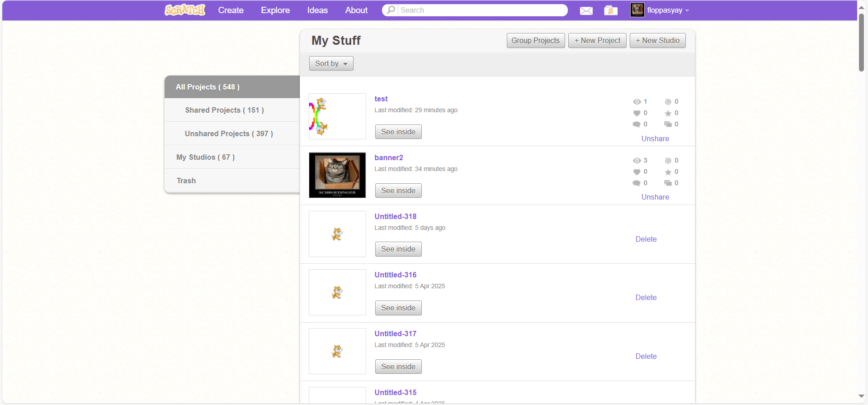868x405 pixels.
Task: Click studios icon for test project
Action: pos(668,124)
